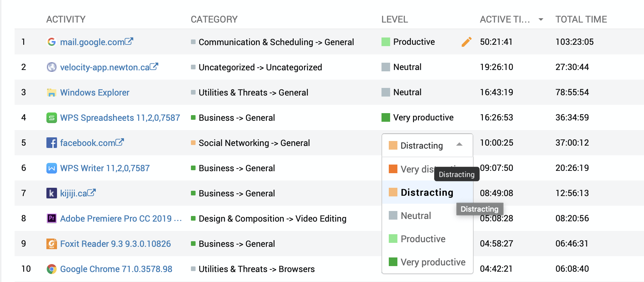This screenshot has width=644, height=282.
Task: Click the Category column header
Action: pos(214,20)
